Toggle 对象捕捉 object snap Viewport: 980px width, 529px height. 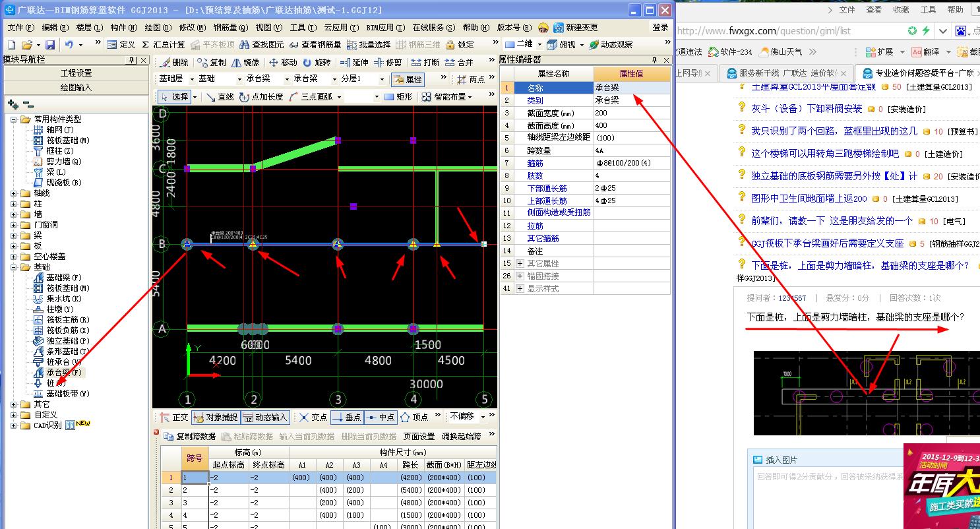coord(216,417)
